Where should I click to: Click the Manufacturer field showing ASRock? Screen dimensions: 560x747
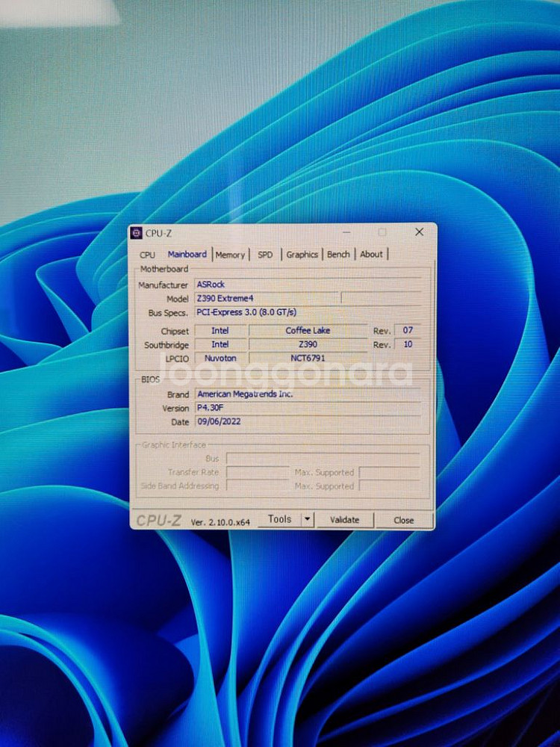(308, 285)
